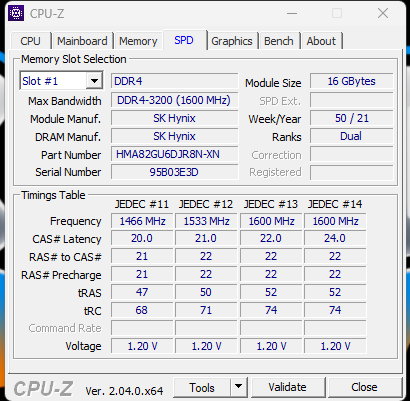
Task: Select the Memory tab
Action: click(x=138, y=41)
